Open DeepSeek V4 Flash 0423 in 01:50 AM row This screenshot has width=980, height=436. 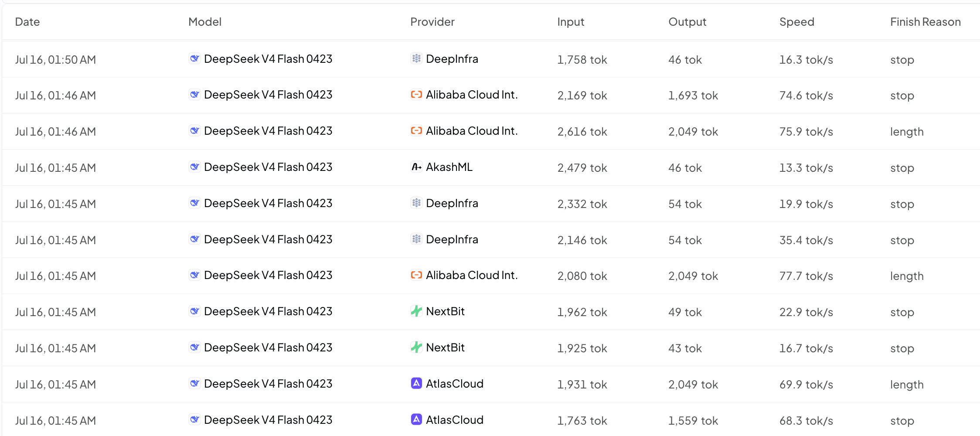coord(268,59)
